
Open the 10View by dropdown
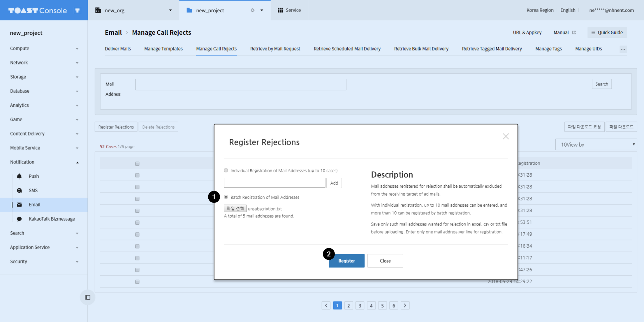pos(596,145)
